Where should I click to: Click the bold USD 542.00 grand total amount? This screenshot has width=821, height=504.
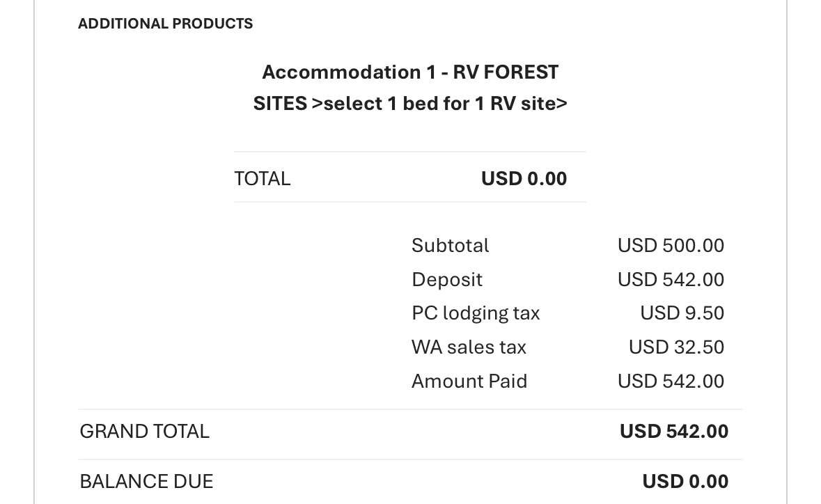click(x=673, y=432)
